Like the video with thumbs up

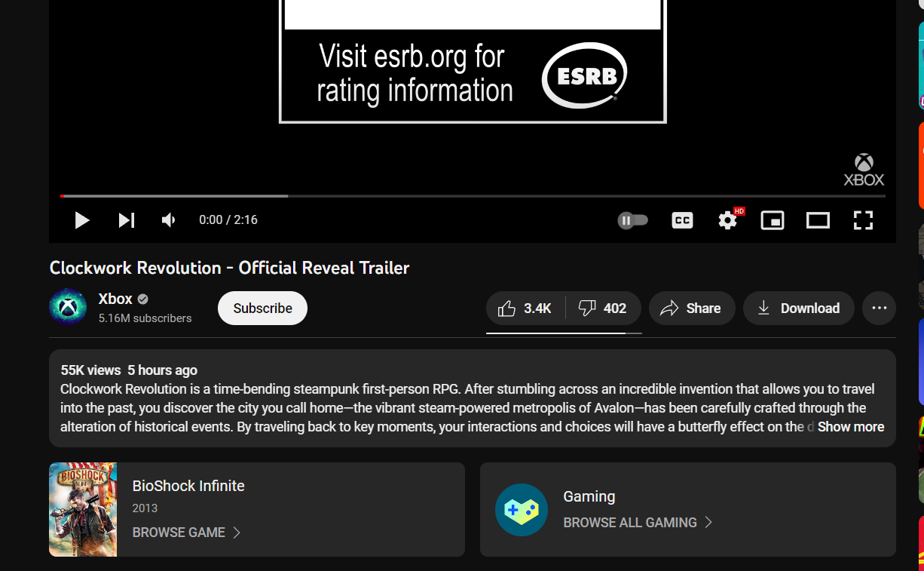(525, 309)
